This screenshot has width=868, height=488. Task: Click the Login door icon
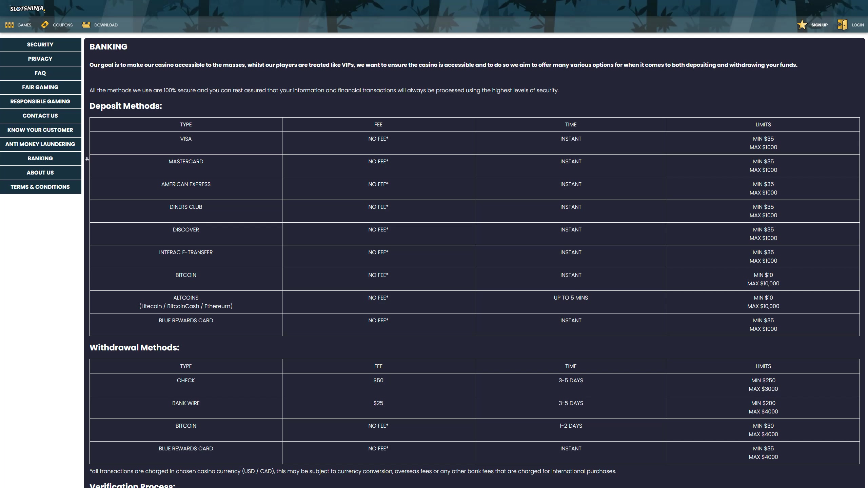pos(842,25)
